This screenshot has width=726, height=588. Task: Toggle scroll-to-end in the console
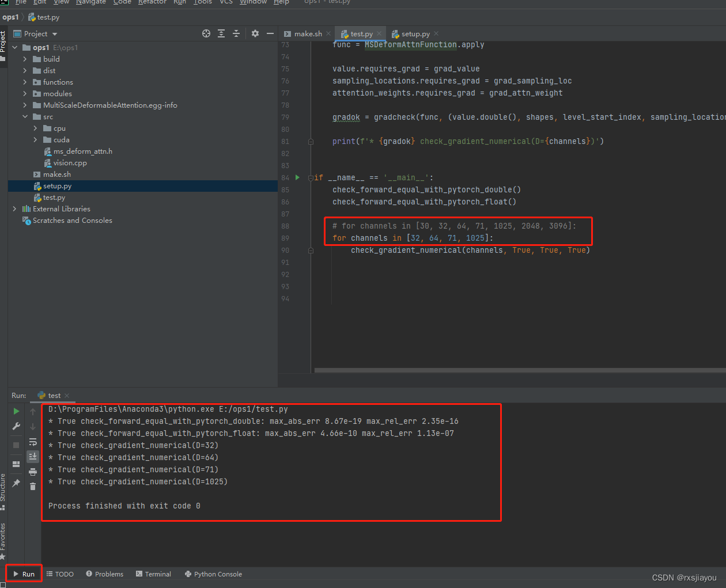33,457
